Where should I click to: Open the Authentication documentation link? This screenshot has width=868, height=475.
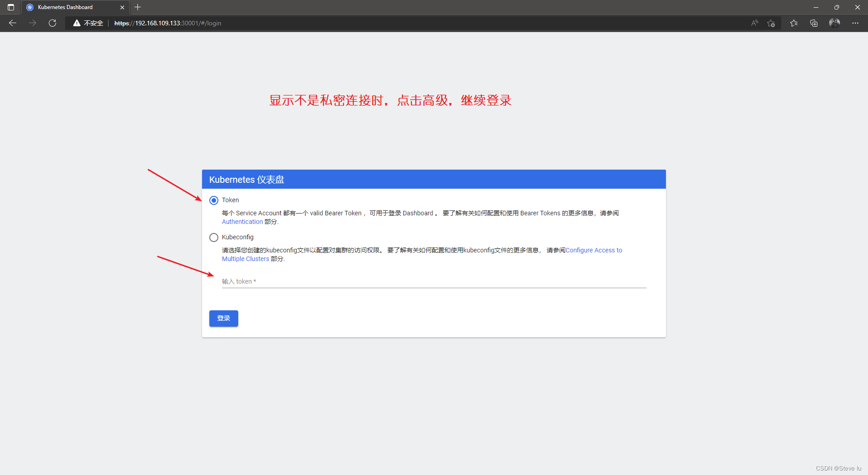[x=242, y=222]
